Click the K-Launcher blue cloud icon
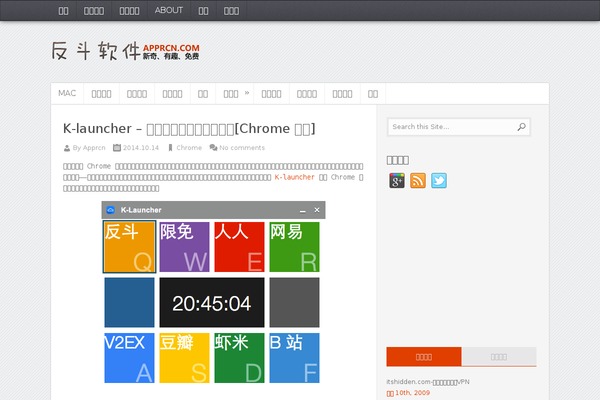This screenshot has width=600, height=400. pyautogui.click(x=111, y=210)
